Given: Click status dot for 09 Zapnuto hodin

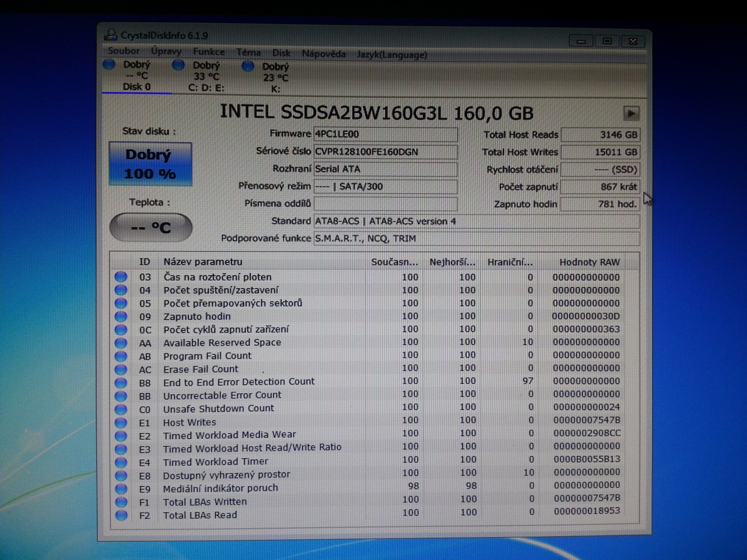Looking at the screenshot, I should (121, 317).
